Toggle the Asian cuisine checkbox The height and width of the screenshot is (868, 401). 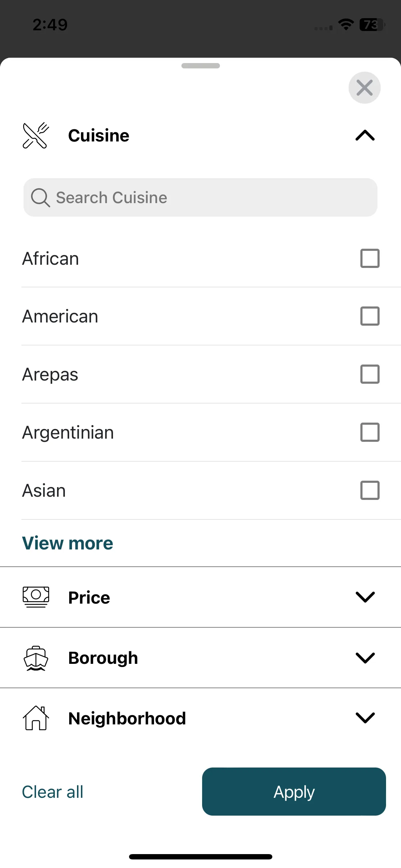point(370,490)
